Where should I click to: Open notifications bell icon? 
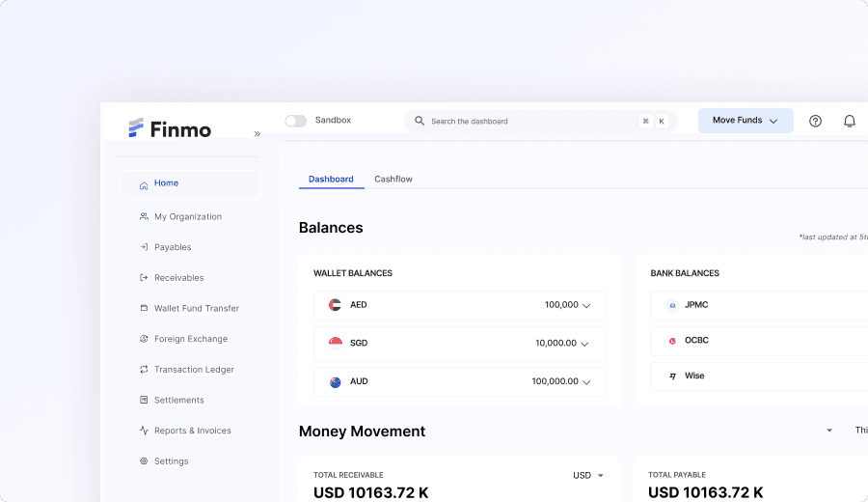pyautogui.click(x=850, y=121)
